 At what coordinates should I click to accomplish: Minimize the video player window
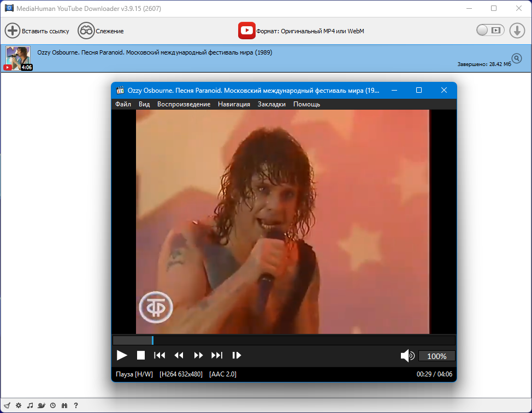coord(394,90)
